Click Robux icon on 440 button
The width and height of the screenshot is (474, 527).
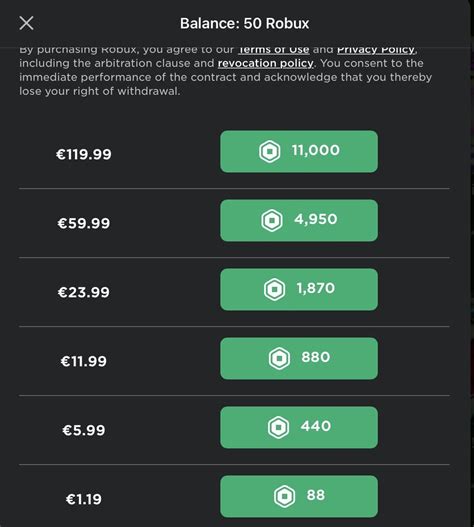278,428
